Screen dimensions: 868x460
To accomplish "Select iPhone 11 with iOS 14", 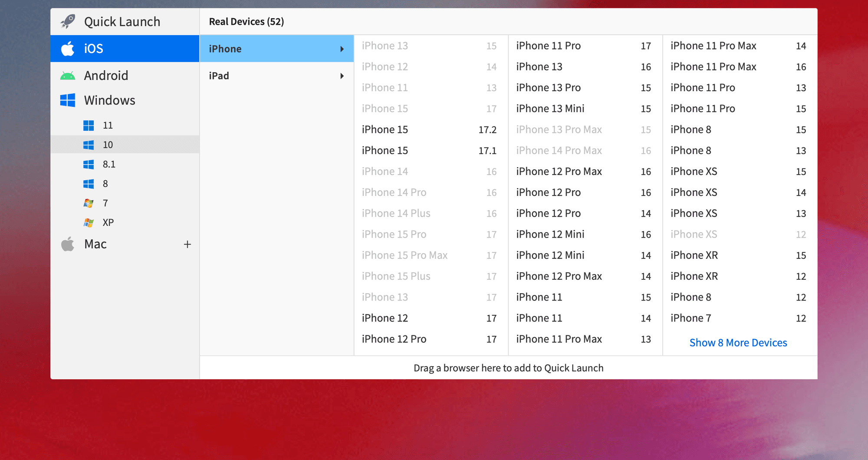I will tap(585, 318).
